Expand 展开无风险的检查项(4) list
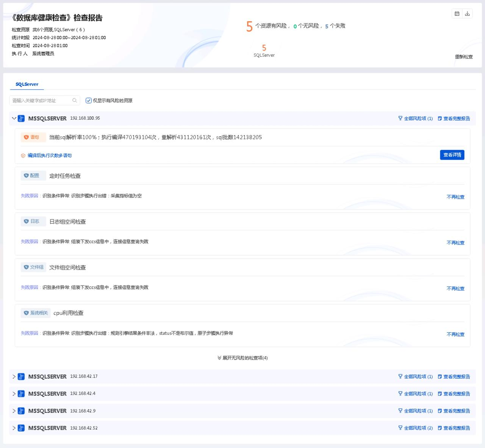 pyautogui.click(x=242, y=358)
